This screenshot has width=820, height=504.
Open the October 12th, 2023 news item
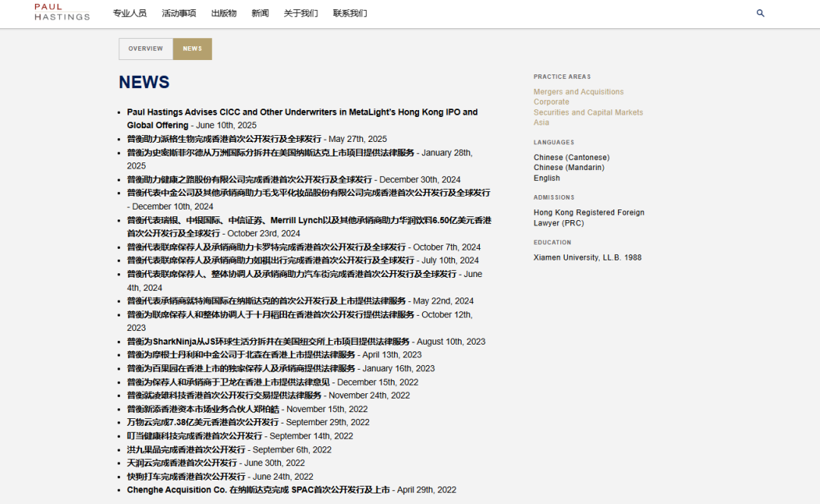coord(270,315)
